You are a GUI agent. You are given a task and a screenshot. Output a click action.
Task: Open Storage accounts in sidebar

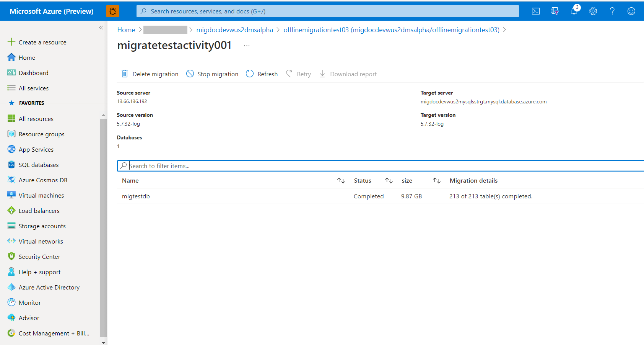[42, 226]
